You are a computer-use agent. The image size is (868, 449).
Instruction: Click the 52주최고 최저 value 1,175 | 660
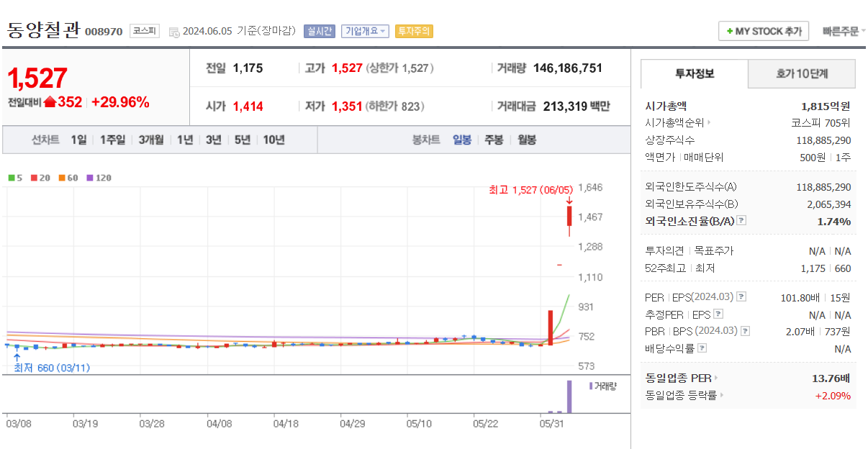point(826,268)
